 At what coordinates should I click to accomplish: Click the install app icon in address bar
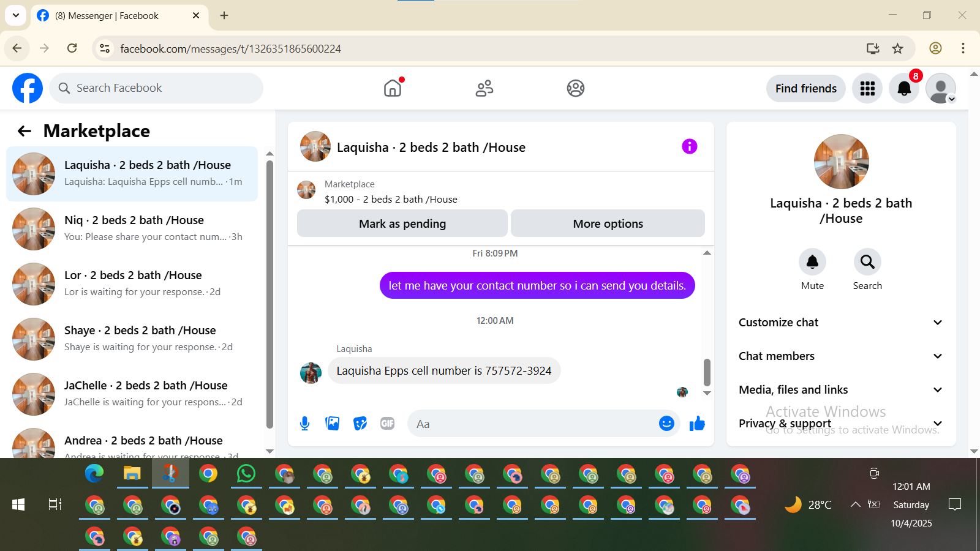(x=873, y=48)
